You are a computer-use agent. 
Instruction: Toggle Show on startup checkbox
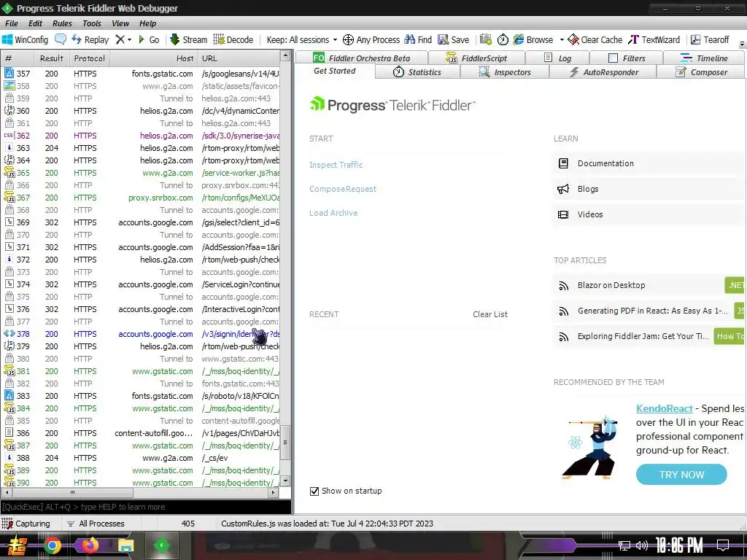coord(314,491)
